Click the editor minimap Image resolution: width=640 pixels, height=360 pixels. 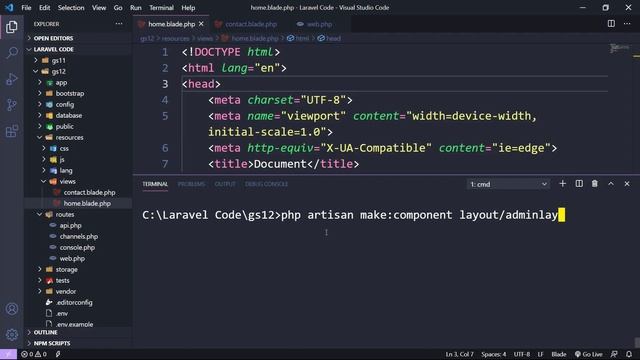(620, 108)
